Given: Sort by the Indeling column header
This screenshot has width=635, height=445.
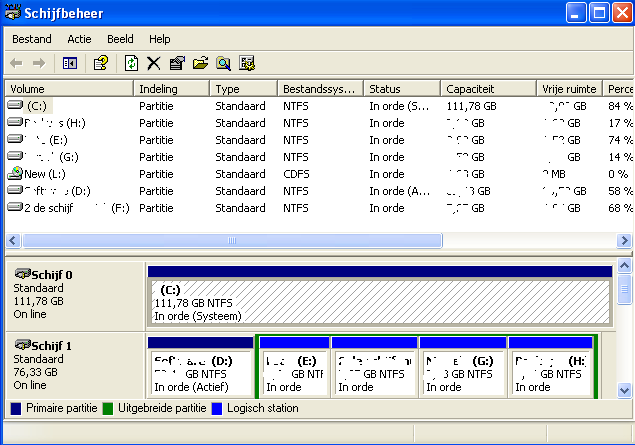Looking at the screenshot, I should 171,89.
